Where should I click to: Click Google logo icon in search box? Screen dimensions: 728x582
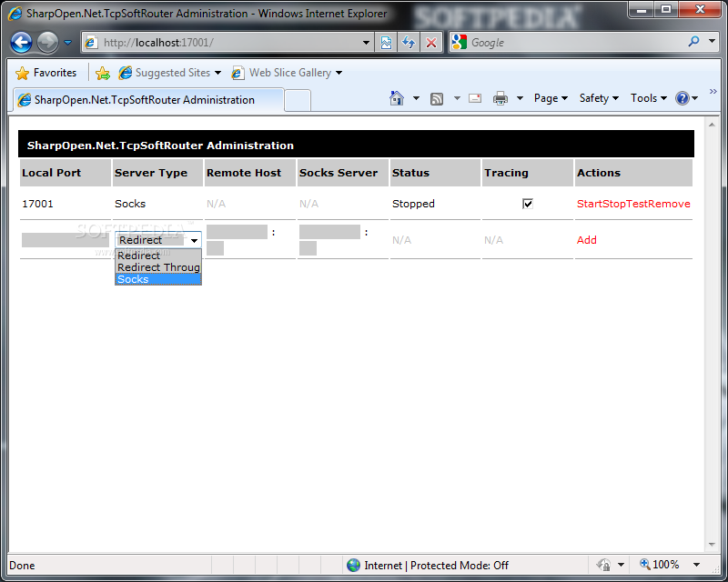(460, 42)
